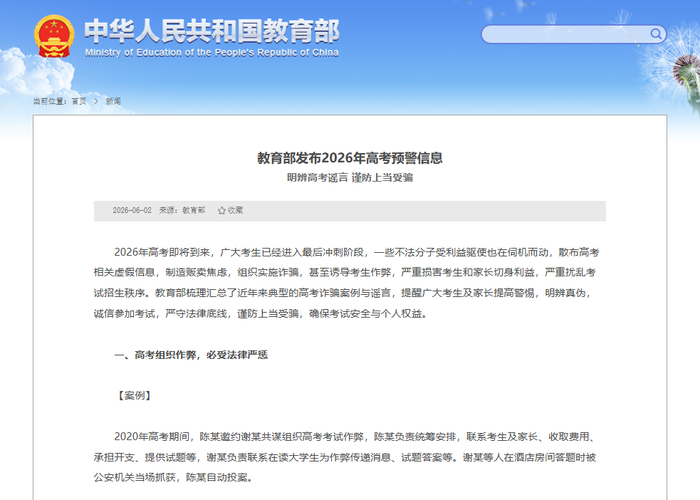Click the 当前位置 label
The image size is (700, 500).
pos(50,101)
